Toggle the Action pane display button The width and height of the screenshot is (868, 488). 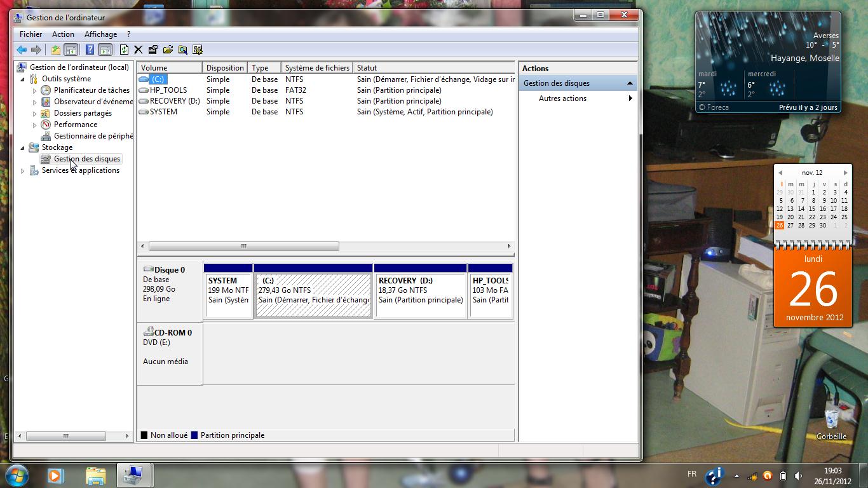(x=105, y=50)
